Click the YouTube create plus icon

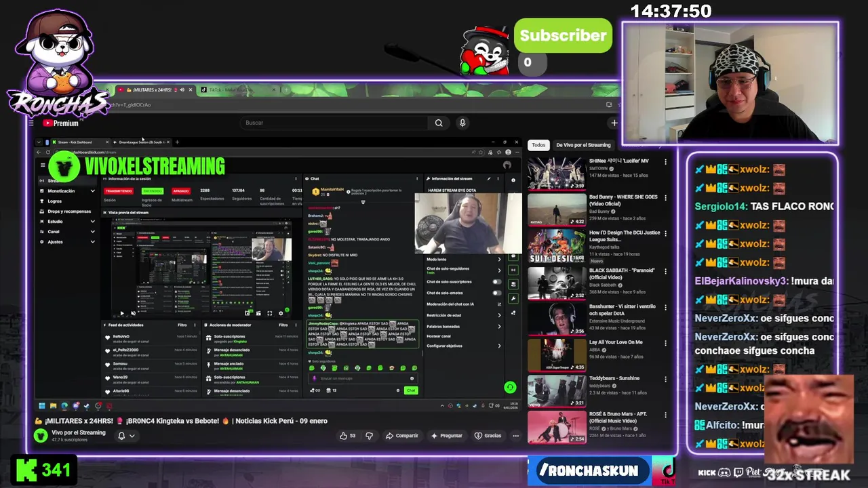(614, 123)
